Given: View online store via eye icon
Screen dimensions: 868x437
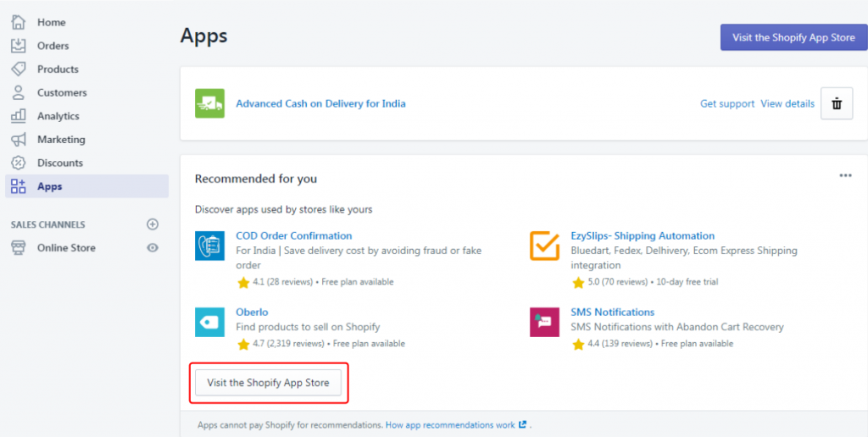Looking at the screenshot, I should pyautogui.click(x=153, y=248).
